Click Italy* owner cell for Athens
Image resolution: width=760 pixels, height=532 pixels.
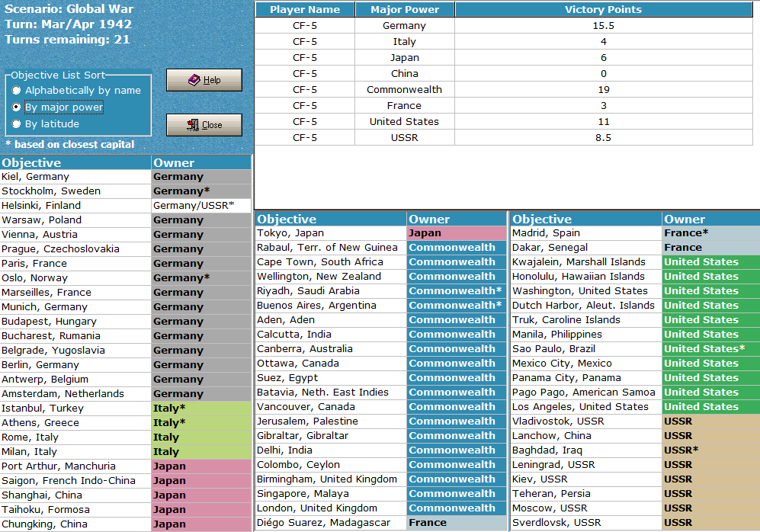coord(201,423)
